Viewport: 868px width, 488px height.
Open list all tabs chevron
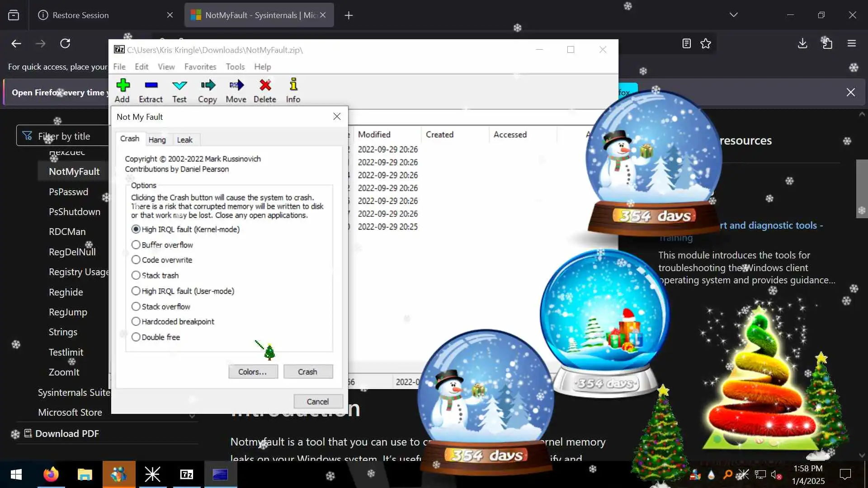[x=733, y=15]
